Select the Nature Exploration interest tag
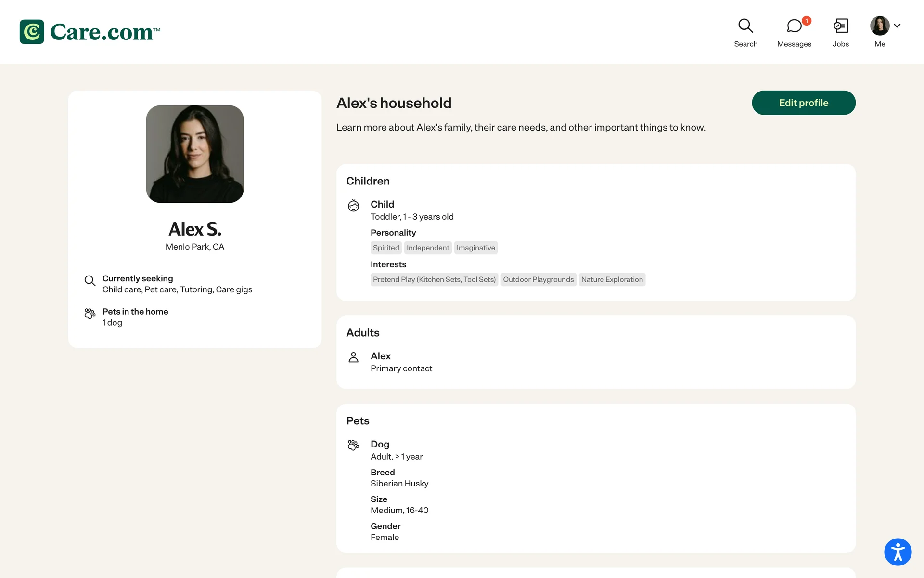 (612, 279)
